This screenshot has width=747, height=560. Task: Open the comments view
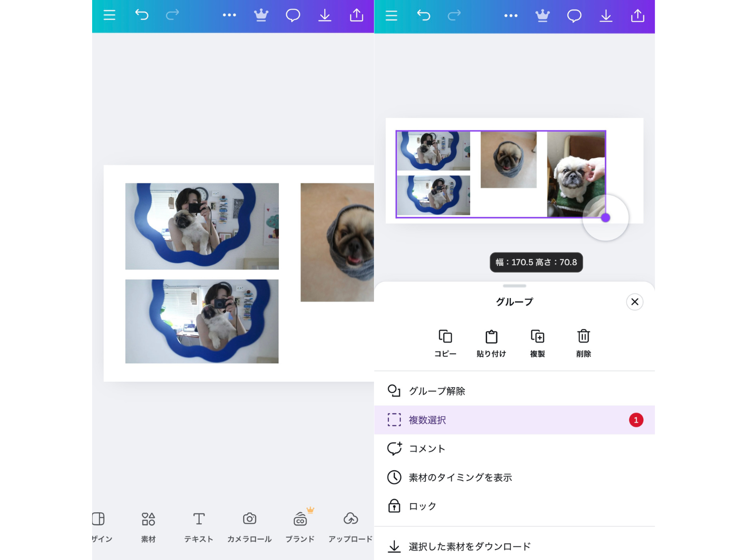(574, 15)
